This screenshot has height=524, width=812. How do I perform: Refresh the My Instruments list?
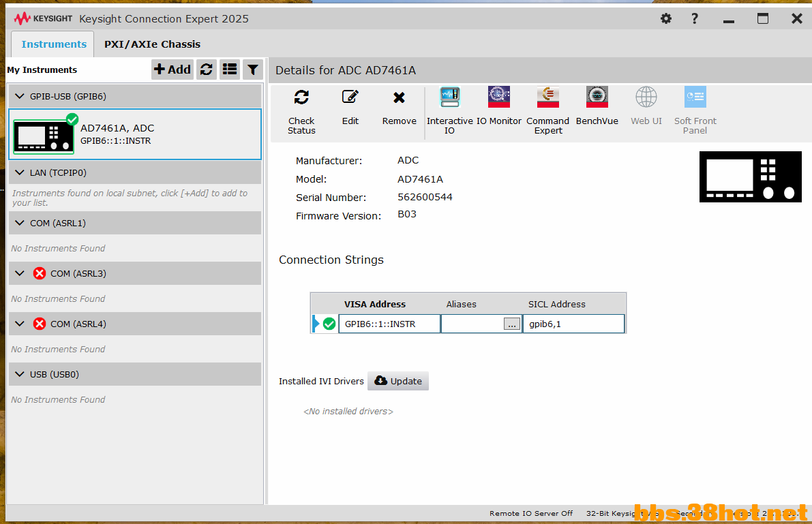(207, 70)
